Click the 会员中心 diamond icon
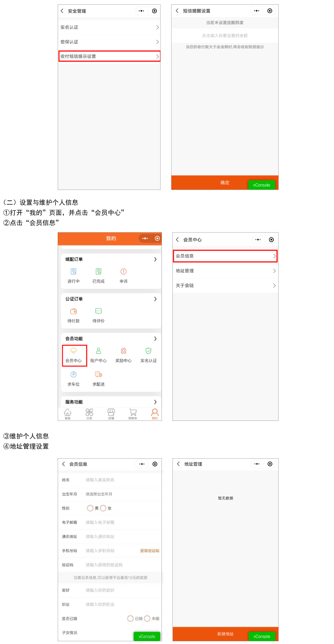The height and width of the screenshot is (644, 334). 74,351
